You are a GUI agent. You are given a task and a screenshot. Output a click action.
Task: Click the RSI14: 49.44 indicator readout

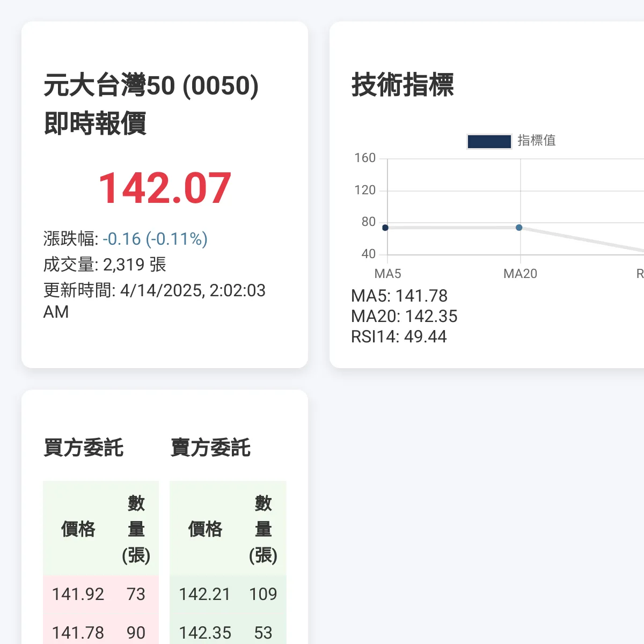point(398,336)
